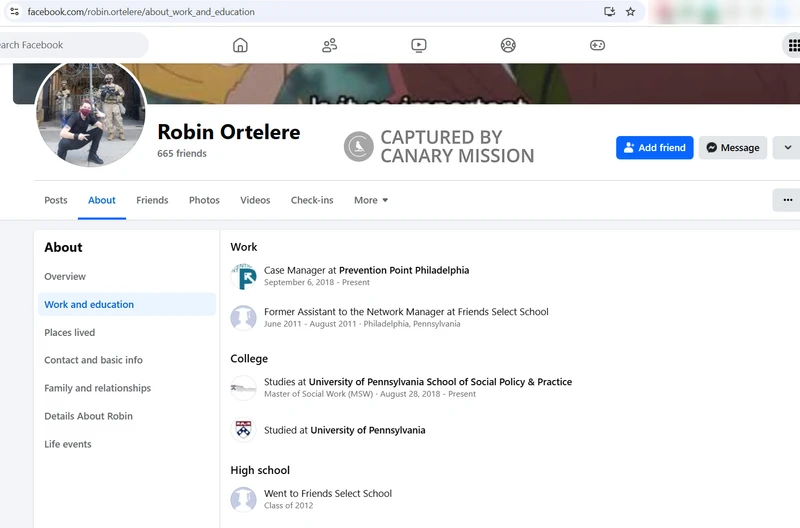The height and width of the screenshot is (528, 800).
Task: Bookmark page with the star icon
Action: tap(631, 12)
